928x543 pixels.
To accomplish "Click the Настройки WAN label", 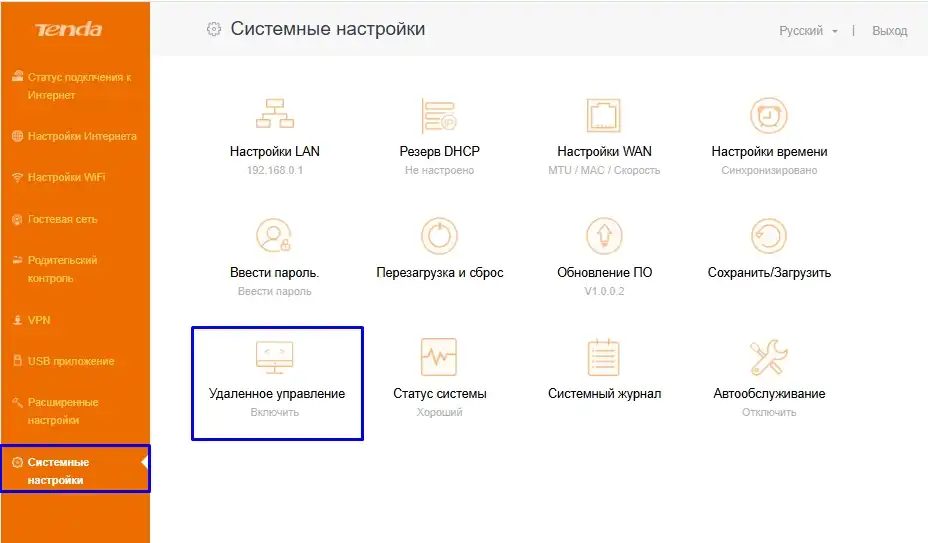I will [x=604, y=152].
